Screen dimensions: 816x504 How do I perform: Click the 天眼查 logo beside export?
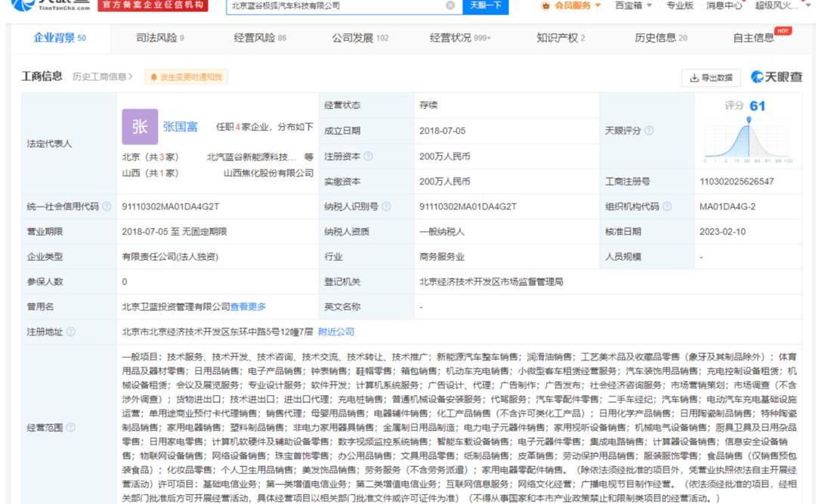(x=777, y=77)
